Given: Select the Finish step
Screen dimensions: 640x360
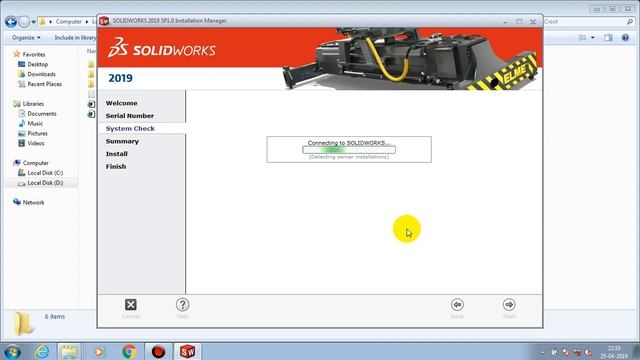Looking at the screenshot, I should pos(116,167).
